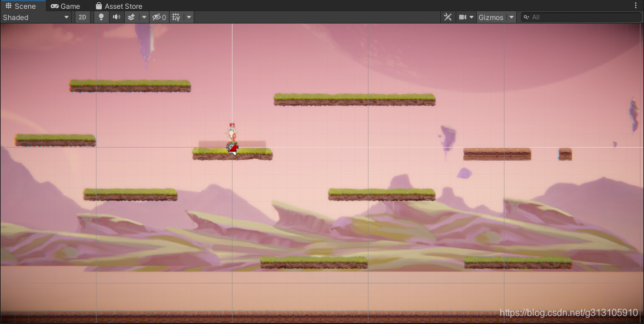Toggle the Gizmos button
Screen dimensions: 644x324
[491, 17]
